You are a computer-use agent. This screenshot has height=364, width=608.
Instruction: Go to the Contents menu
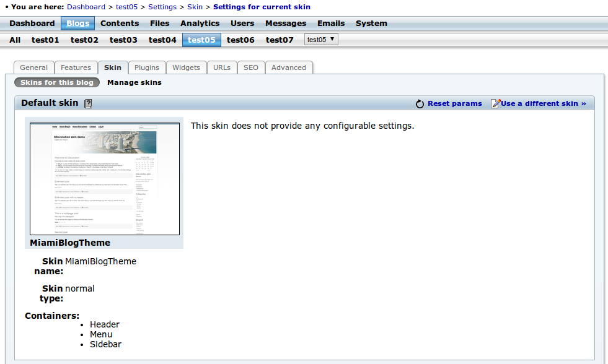(x=120, y=24)
